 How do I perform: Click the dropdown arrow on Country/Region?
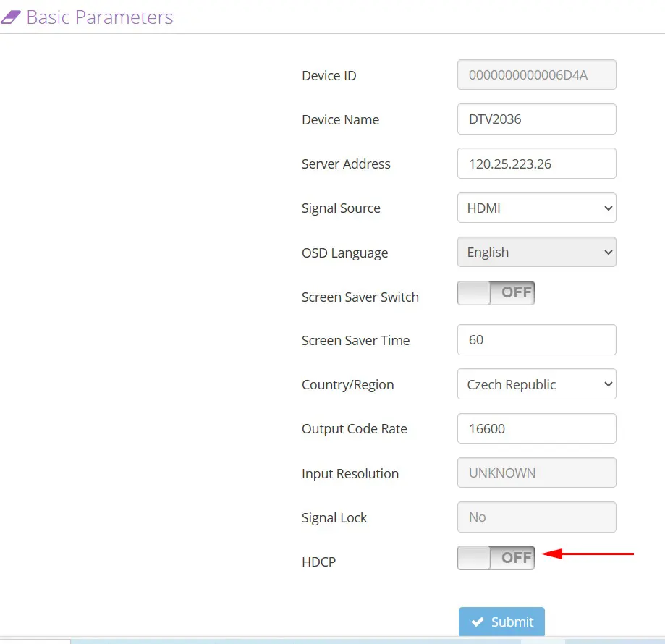click(606, 384)
